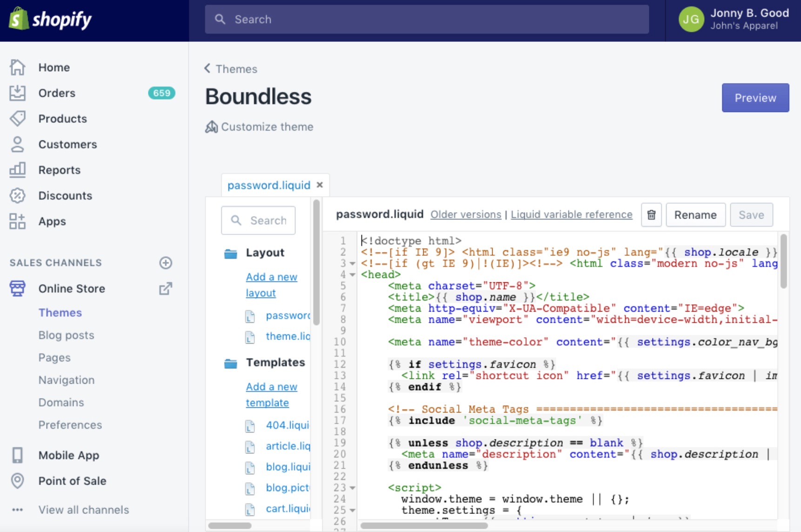
Task: Open Pages in sidebar
Action: 54,358
